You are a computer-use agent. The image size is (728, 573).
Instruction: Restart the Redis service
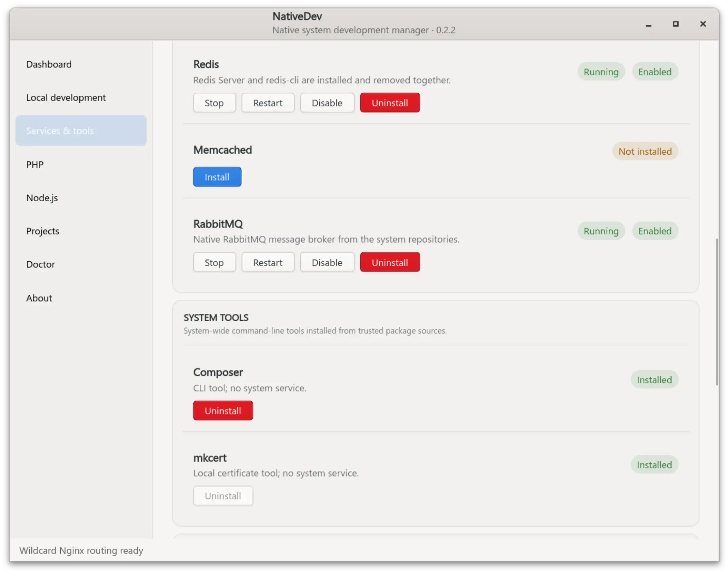268,103
